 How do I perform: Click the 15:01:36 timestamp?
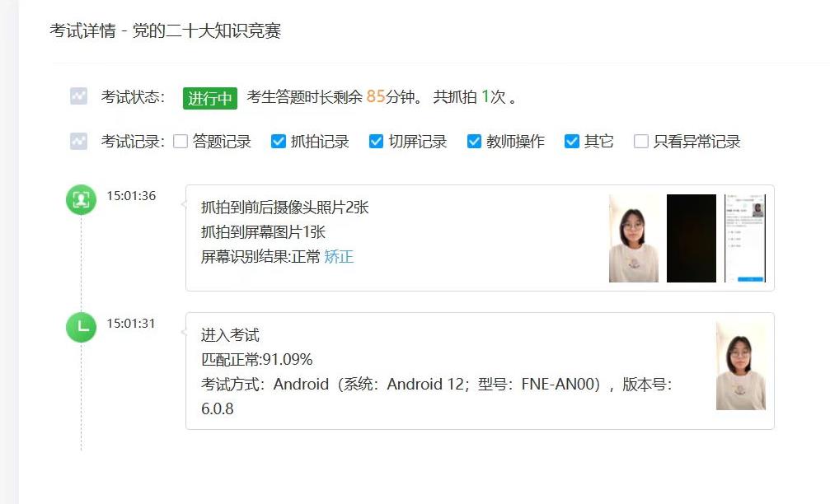pyautogui.click(x=131, y=196)
